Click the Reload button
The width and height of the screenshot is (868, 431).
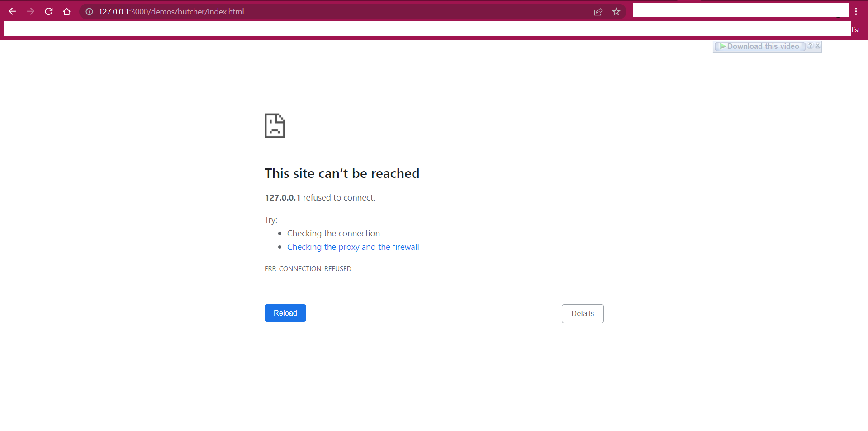285,313
